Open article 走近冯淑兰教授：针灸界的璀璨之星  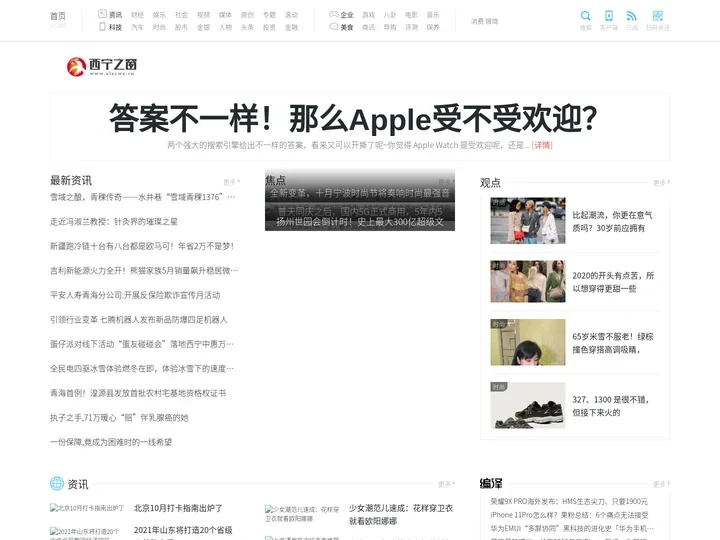pos(114,222)
